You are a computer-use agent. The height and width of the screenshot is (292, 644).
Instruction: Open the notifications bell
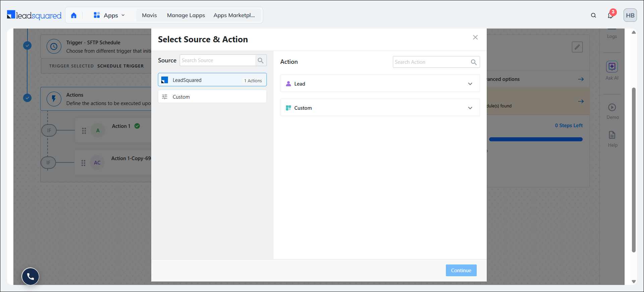point(610,15)
